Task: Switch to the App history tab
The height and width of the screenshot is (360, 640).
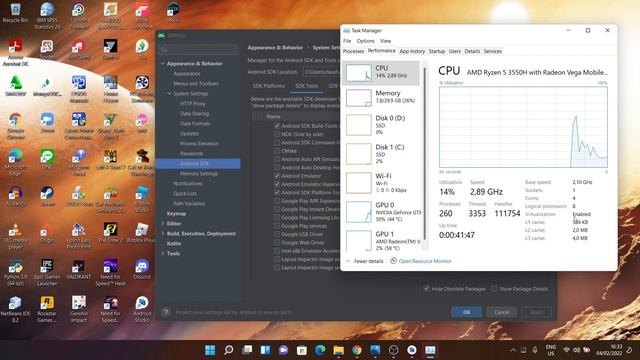Action: coord(412,51)
